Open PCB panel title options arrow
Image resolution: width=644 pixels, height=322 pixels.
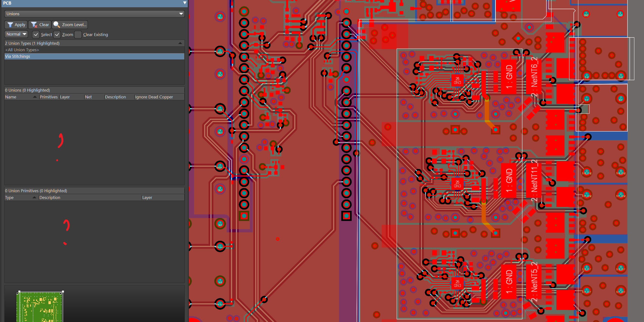pos(185,3)
